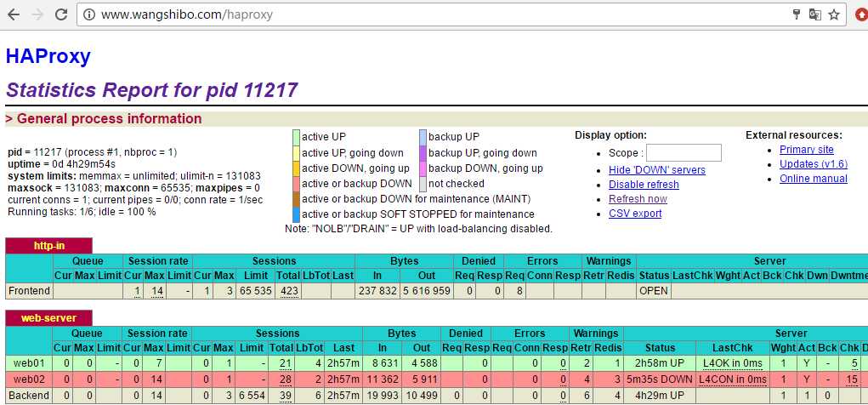The image size is (868, 405).
Task: Click the Scope input field
Action: pyautogui.click(x=684, y=153)
